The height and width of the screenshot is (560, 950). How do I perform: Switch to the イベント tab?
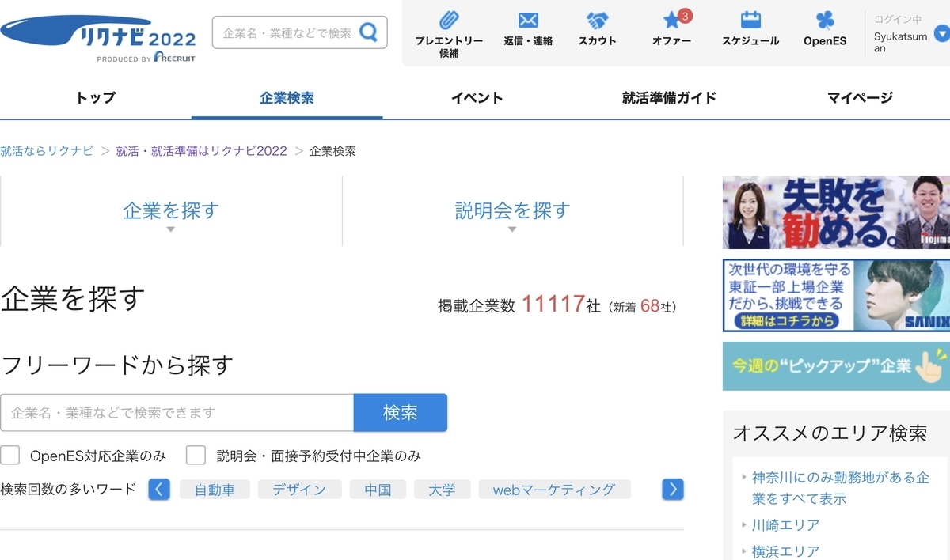tap(477, 96)
